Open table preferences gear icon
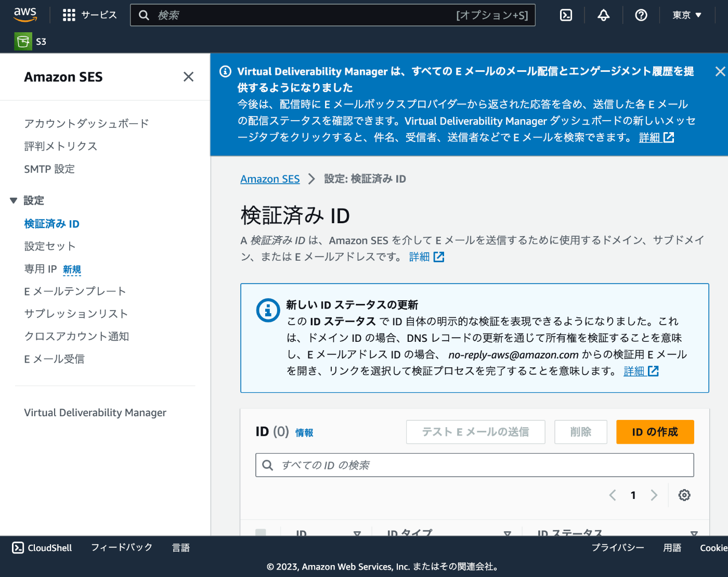This screenshot has width=728, height=577. pos(684,495)
